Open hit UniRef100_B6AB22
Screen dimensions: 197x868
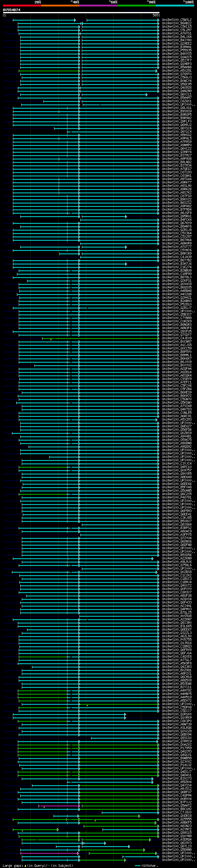[x=177, y=23]
